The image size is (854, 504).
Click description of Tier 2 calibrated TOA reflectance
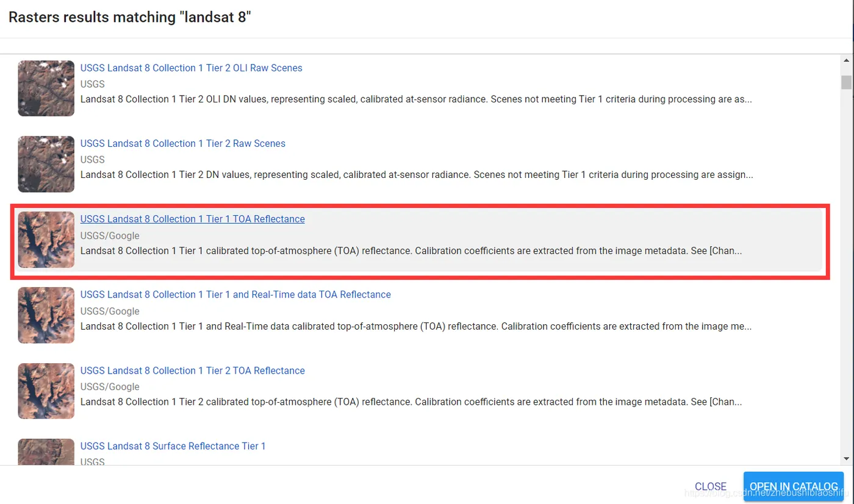pos(411,402)
